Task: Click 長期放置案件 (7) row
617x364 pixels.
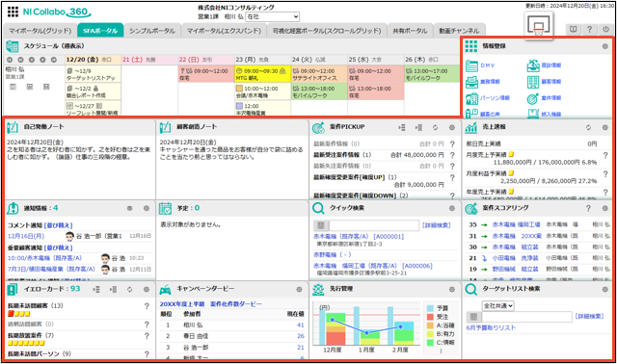Action: coord(31,335)
